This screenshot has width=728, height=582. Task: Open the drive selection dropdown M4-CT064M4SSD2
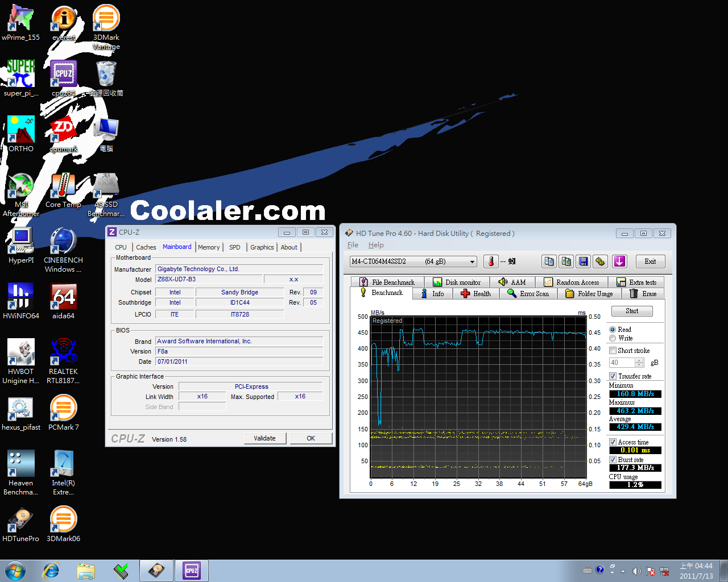pyautogui.click(x=413, y=261)
